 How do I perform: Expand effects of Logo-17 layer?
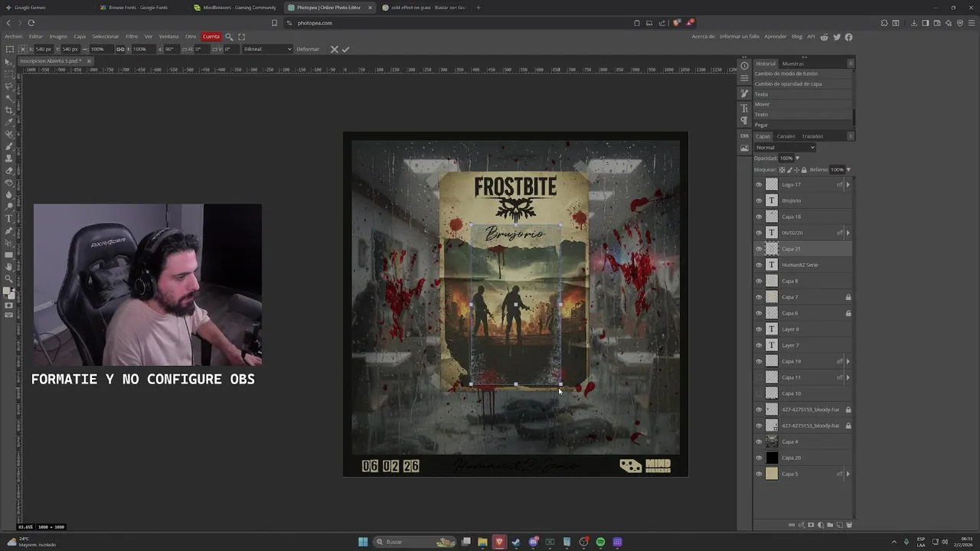point(848,184)
